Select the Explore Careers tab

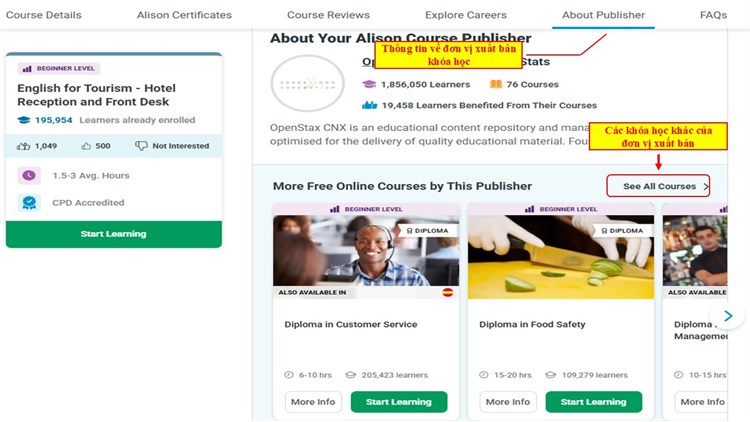tap(465, 15)
